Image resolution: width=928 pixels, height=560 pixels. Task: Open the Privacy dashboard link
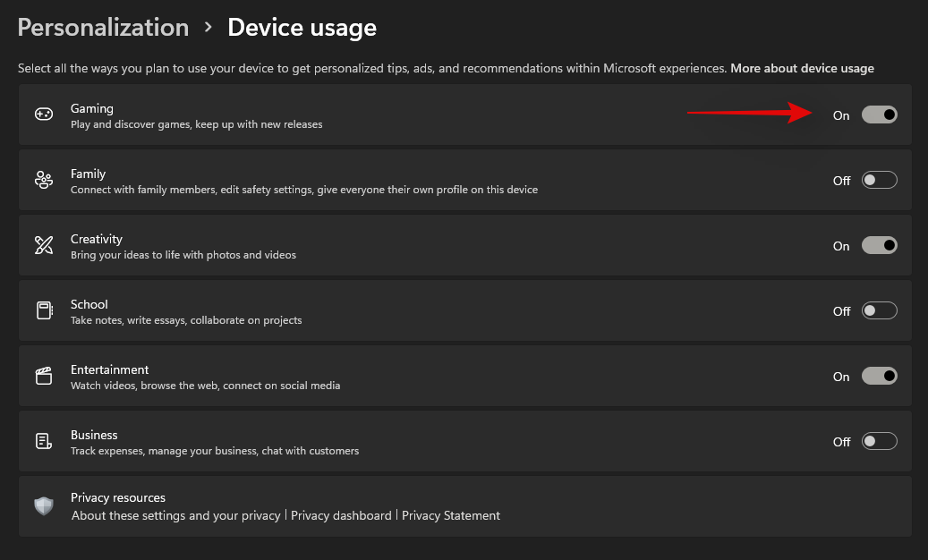(x=341, y=515)
